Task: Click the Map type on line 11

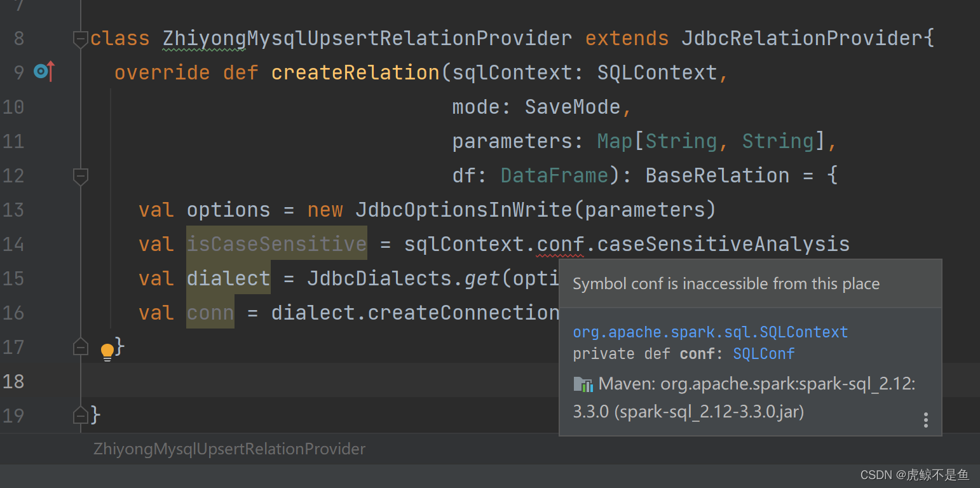Action: point(615,141)
